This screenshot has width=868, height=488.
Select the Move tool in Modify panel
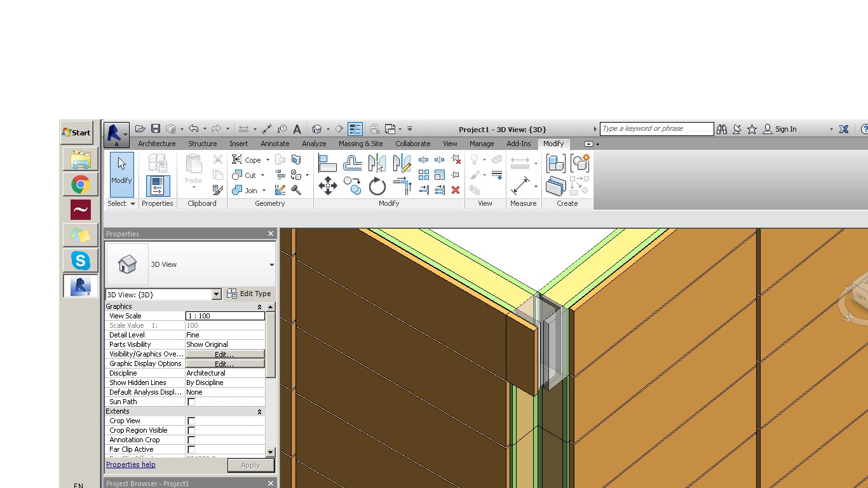(328, 186)
